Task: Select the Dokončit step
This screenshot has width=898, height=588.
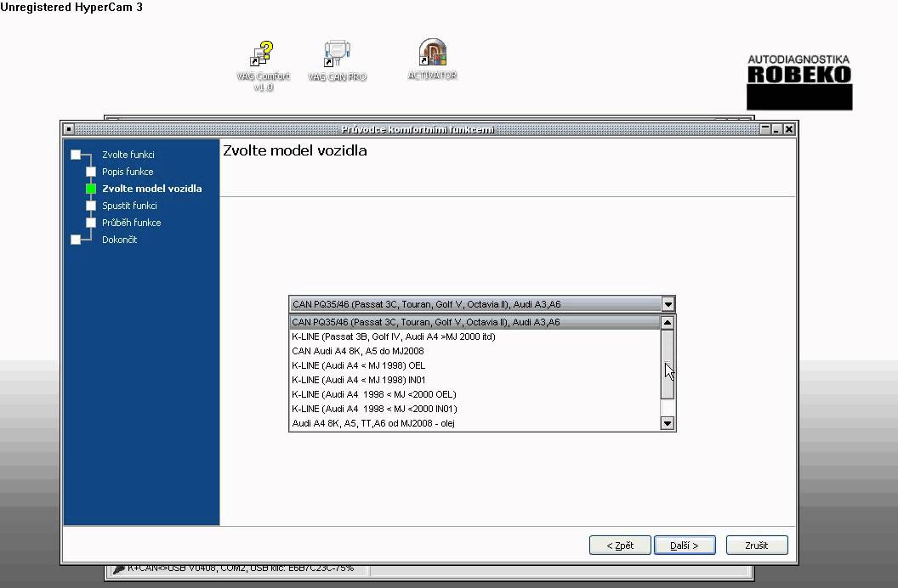Action: [120, 240]
